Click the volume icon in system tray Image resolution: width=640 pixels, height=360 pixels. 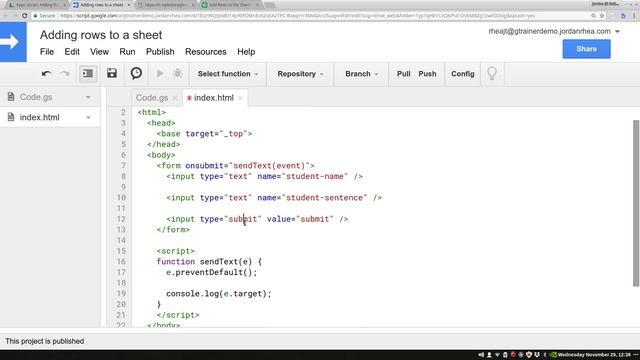pyautogui.click(x=481, y=355)
